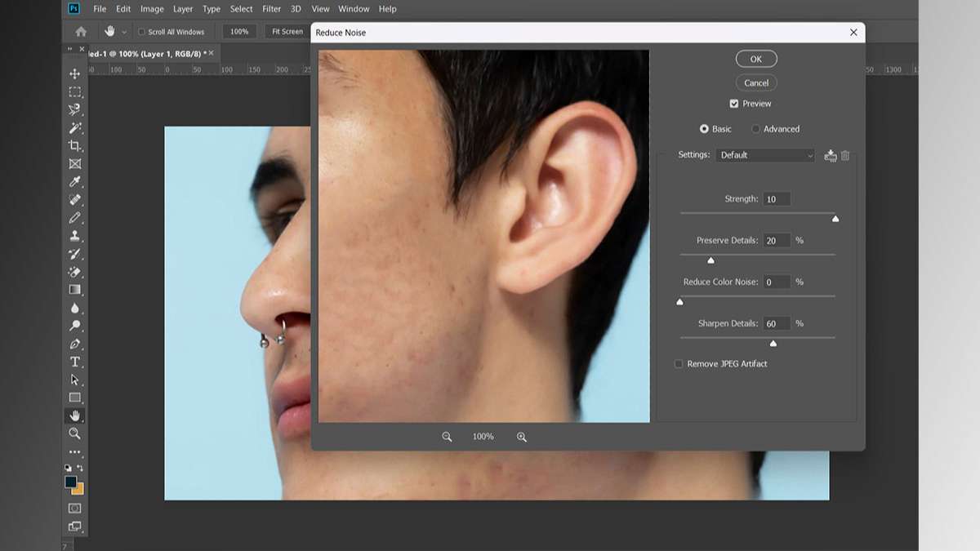Select the Lasso tool
The height and width of the screenshot is (551, 980).
click(75, 110)
